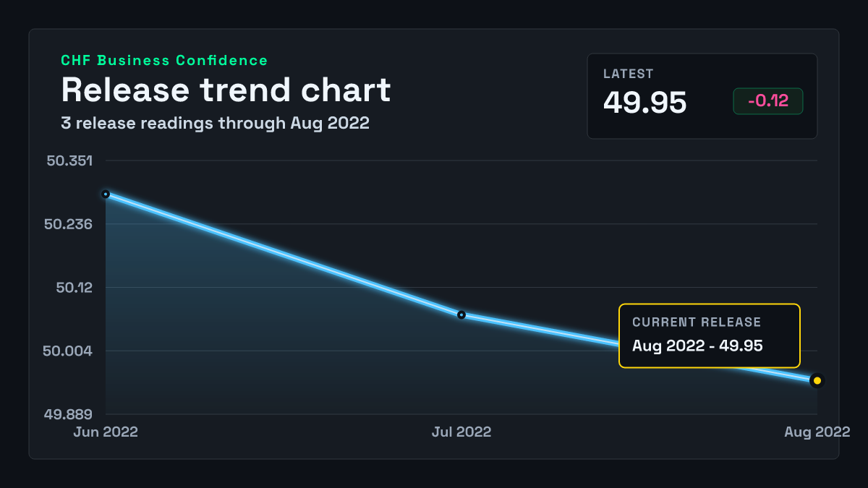The width and height of the screenshot is (868, 488).
Task: Click the 50.12 y-axis label
Action: click(75, 288)
